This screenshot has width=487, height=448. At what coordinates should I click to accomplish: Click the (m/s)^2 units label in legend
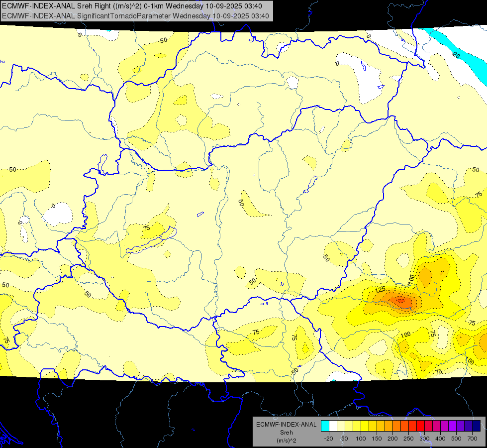[287, 441]
